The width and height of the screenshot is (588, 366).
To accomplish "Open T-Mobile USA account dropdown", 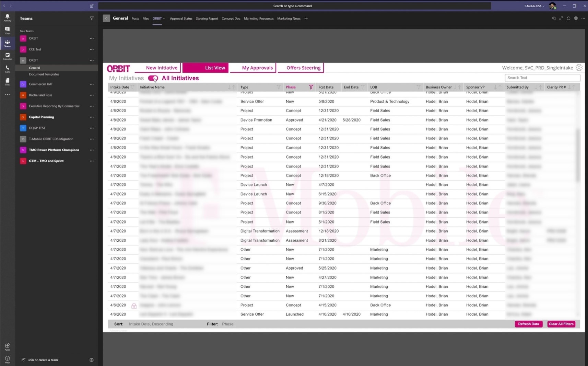I will [x=534, y=6].
